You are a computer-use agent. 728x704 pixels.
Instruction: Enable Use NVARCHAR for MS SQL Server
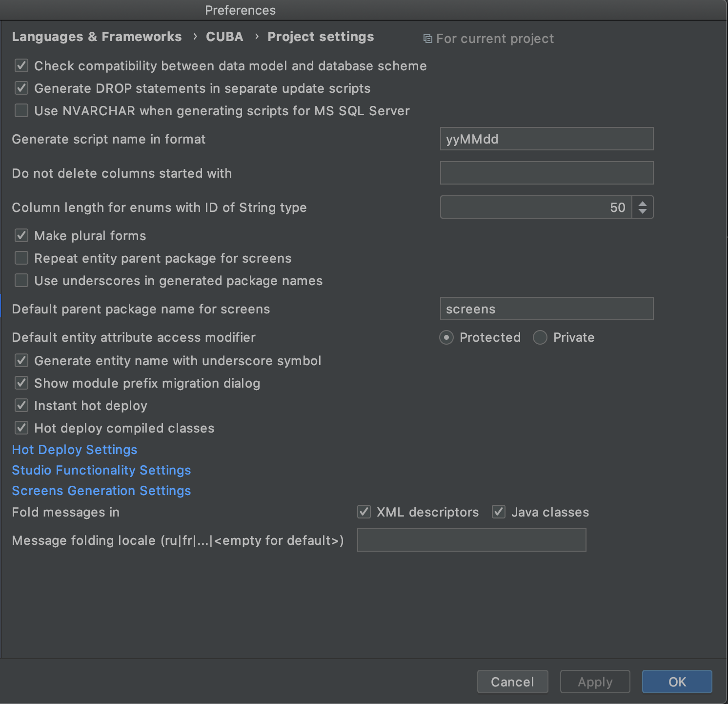click(x=21, y=110)
